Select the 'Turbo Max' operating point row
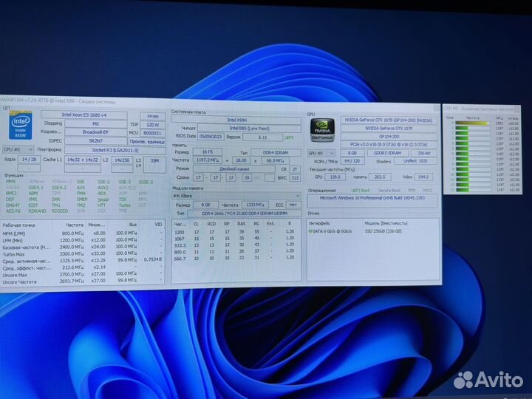The image size is (532, 399). point(83,254)
